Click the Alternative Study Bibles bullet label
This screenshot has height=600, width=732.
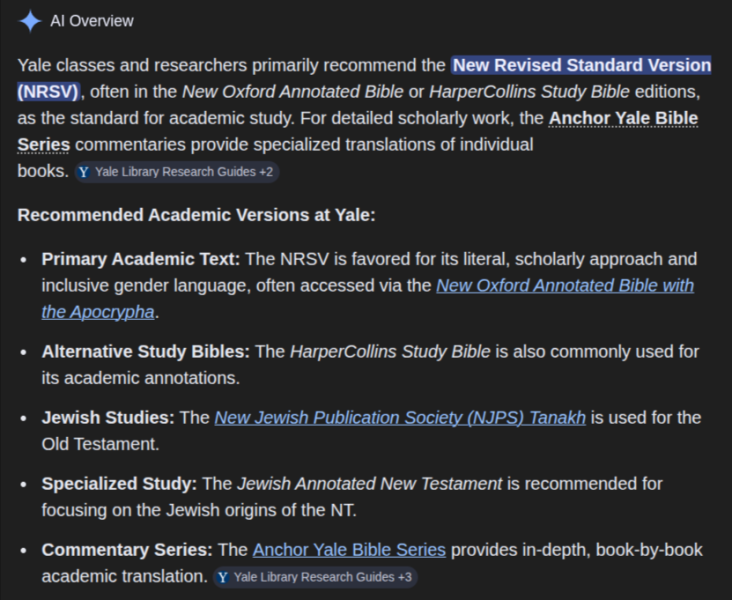(x=146, y=351)
